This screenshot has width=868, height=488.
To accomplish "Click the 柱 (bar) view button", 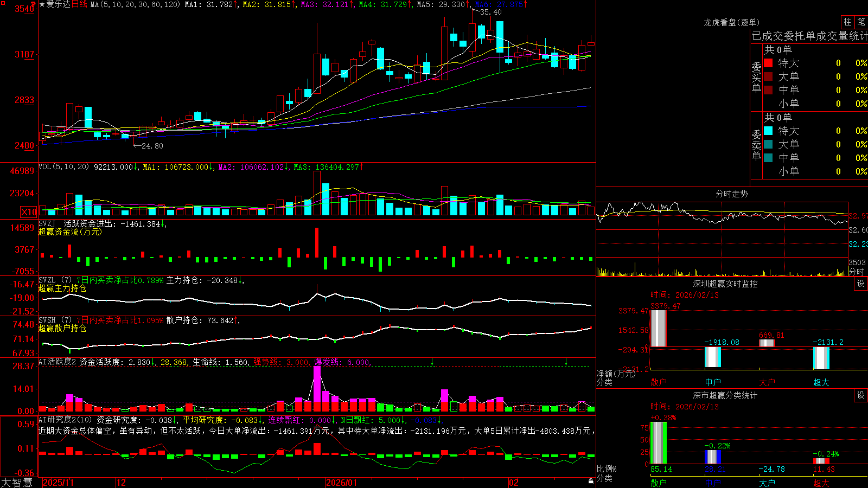I will [x=847, y=22].
